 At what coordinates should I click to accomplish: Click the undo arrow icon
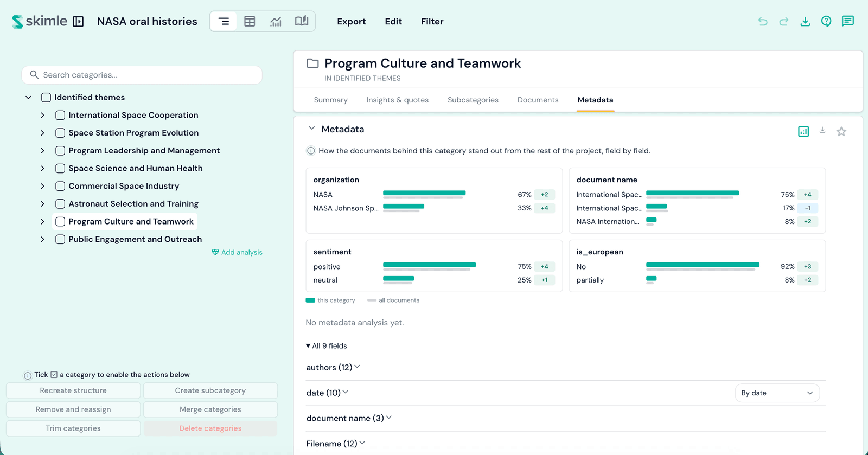763,21
